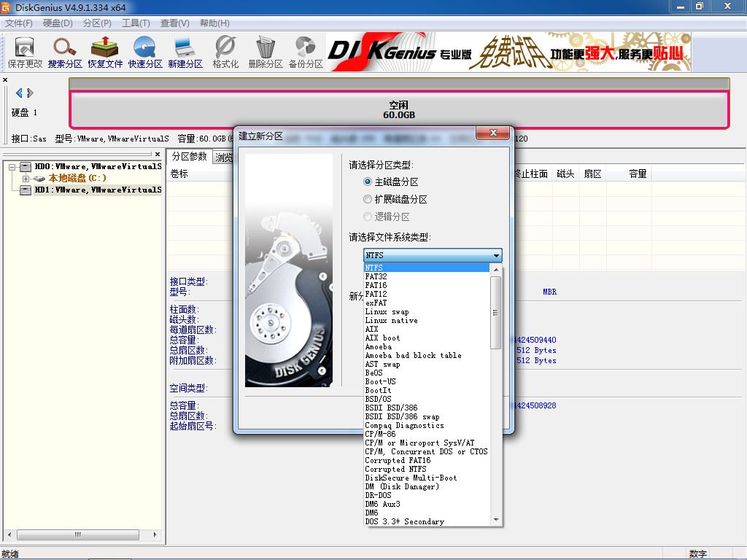Image resolution: width=747 pixels, height=560 pixels.
Task: Close the disk map panel with the small x
Action: [5, 80]
